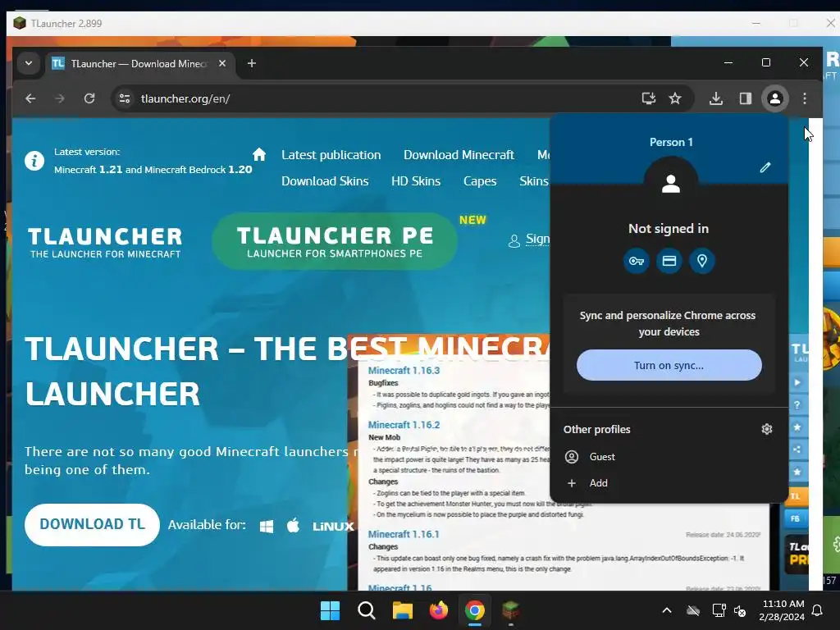Click the TLauncher Minecraft block taskbar icon
Screen dimensions: 840x630
tap(510, 610)
